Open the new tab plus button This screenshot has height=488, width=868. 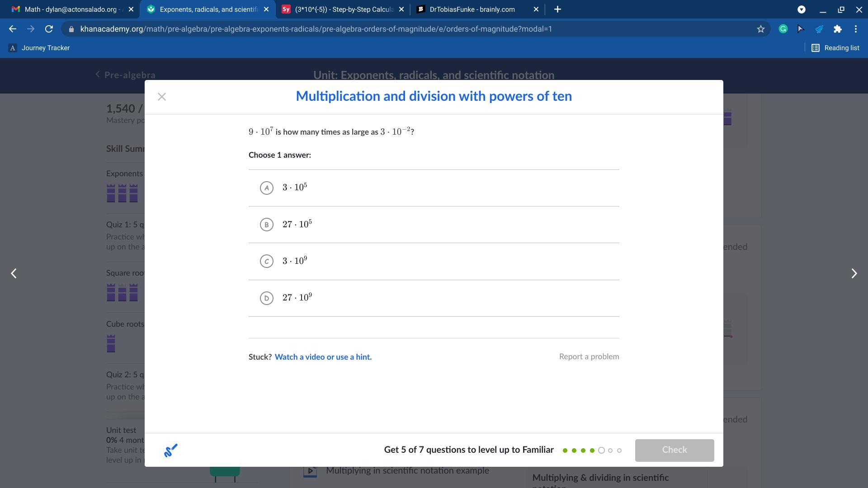pos(557,9)
